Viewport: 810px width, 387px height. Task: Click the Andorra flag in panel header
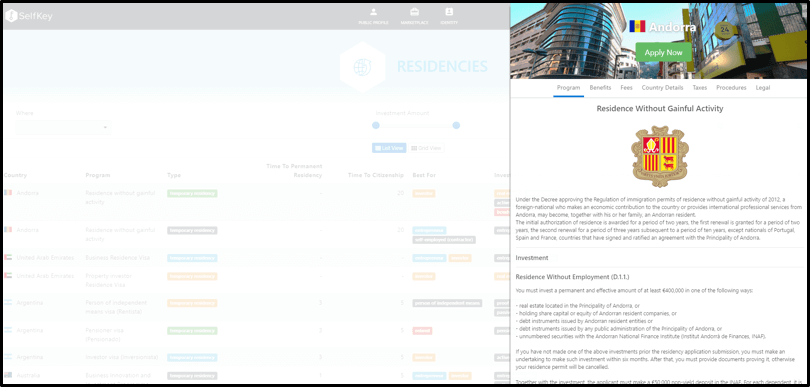(x=637, y=27)
